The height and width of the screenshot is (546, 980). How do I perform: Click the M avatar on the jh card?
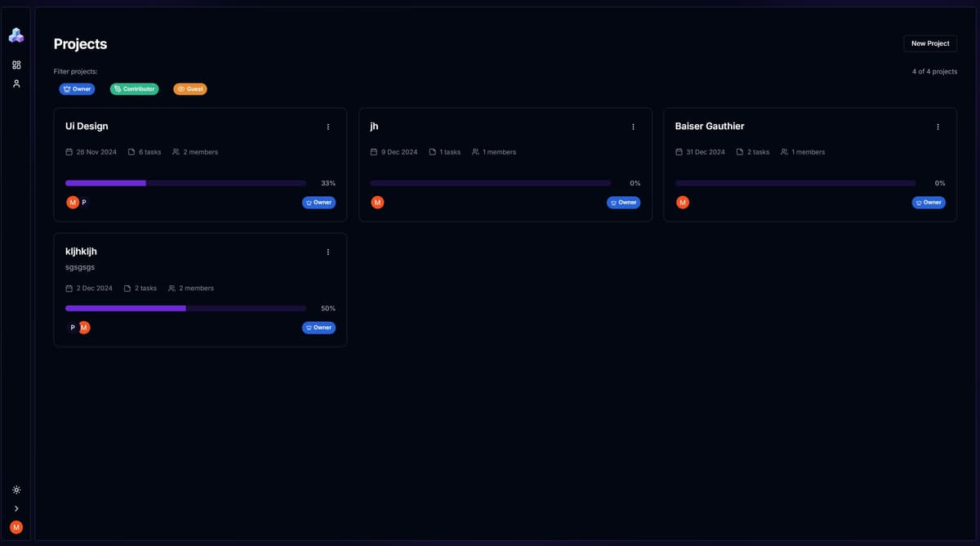pyautogui.click(x=377, y=202)
